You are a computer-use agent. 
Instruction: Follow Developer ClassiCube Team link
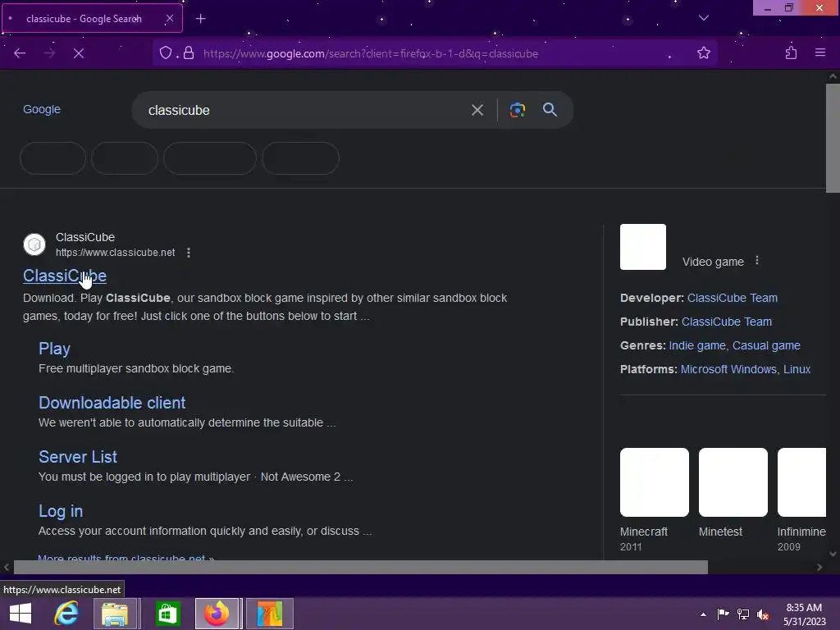point(733,298)
